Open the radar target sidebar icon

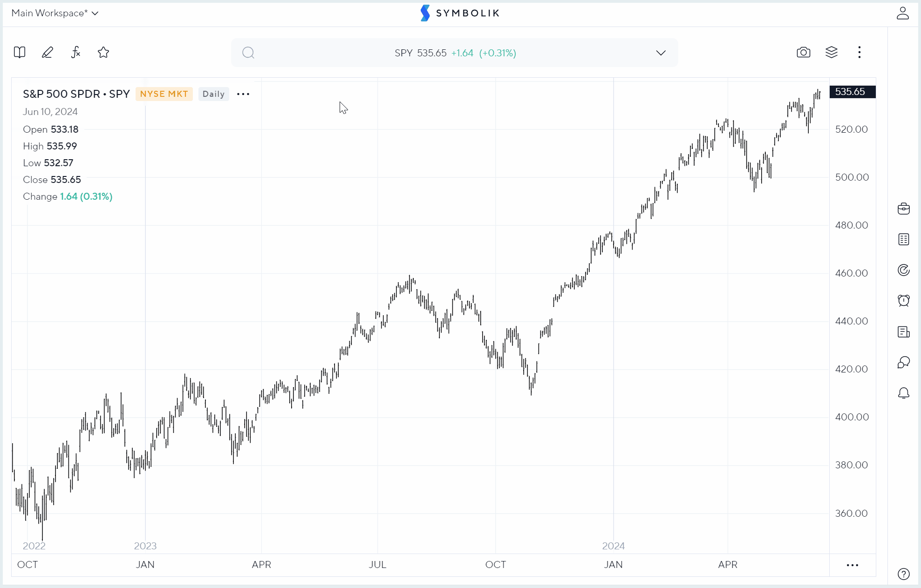[904, 270]
